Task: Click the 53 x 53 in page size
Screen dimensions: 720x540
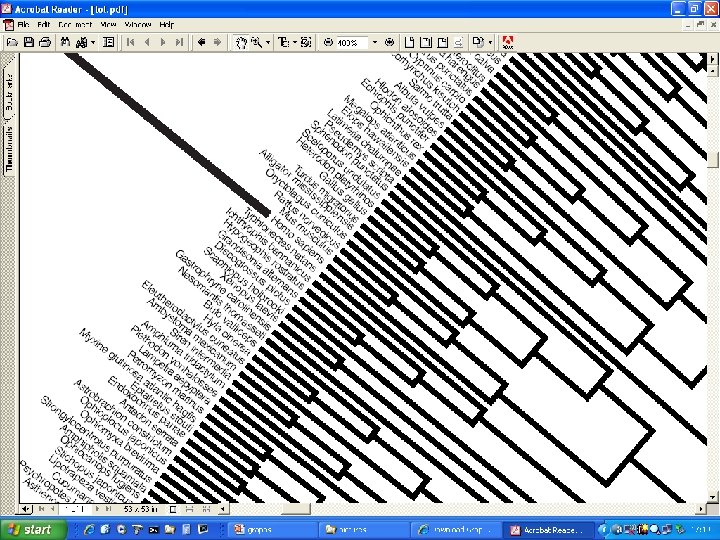Action: 141,509
